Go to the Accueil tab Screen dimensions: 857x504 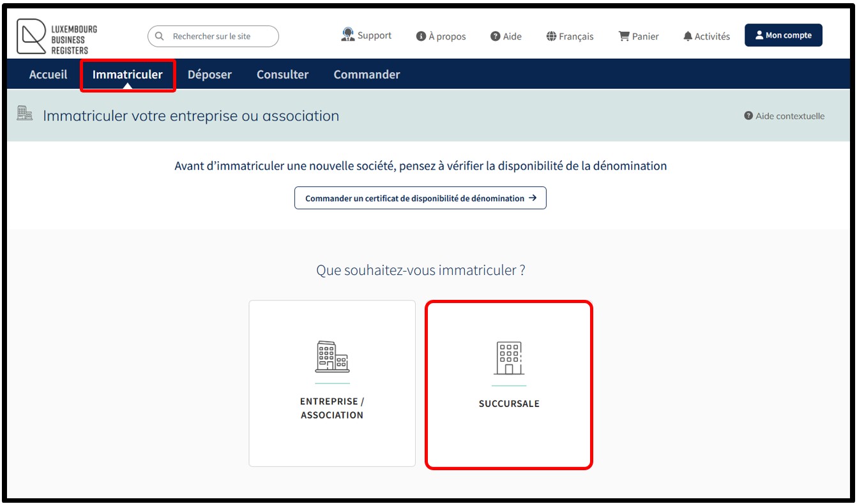point(48,75)
